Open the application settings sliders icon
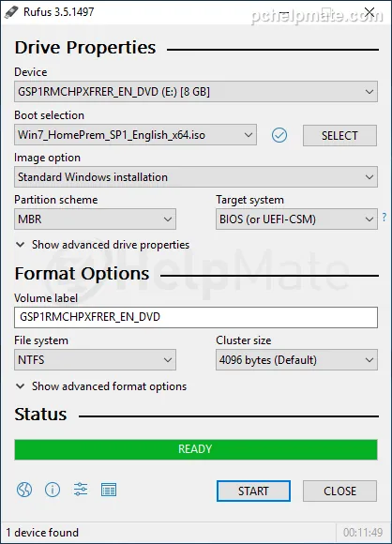Image resolution: width=392 pixels, height=544 pixels. [x=81, y=490]
